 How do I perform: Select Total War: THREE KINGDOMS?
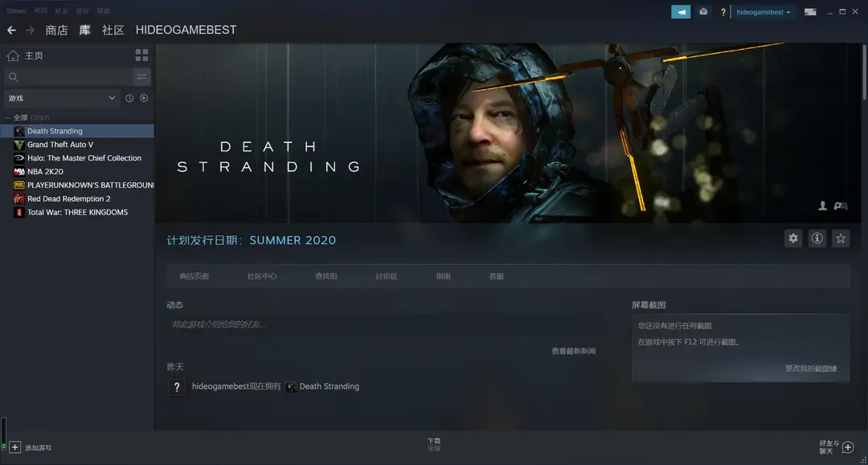click(x=77, y=212)
